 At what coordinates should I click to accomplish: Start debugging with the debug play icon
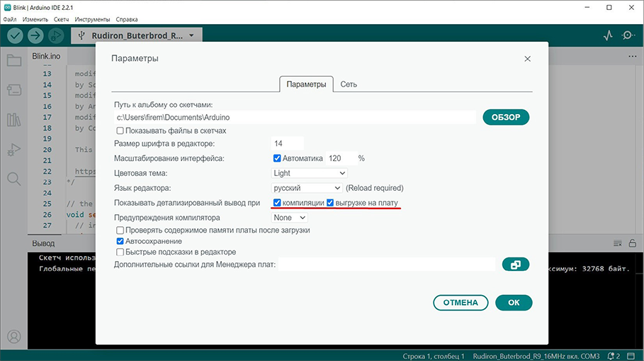pyautogui.click(x=56, y=35)
